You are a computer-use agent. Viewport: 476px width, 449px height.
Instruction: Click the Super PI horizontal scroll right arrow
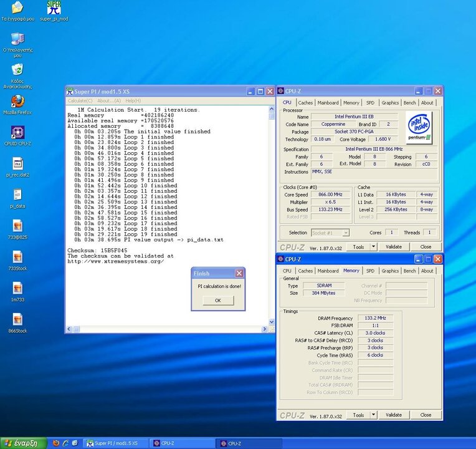(264, 329)
